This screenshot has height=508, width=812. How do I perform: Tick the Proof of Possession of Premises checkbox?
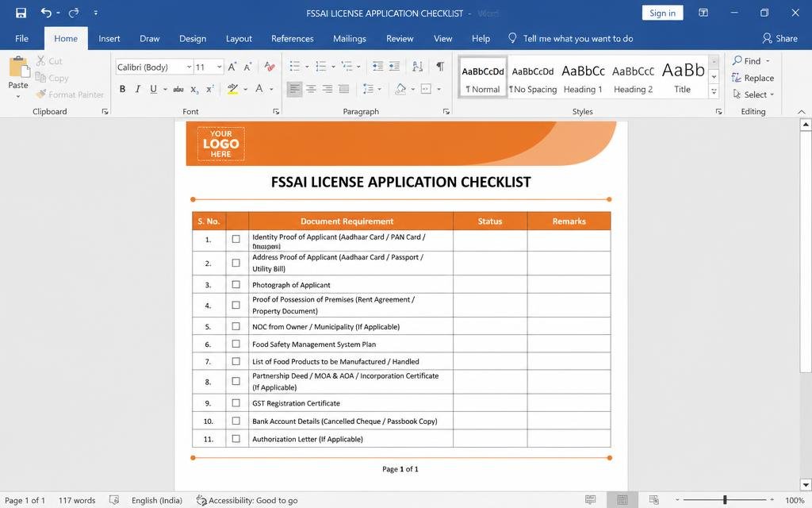coord(236,305)
